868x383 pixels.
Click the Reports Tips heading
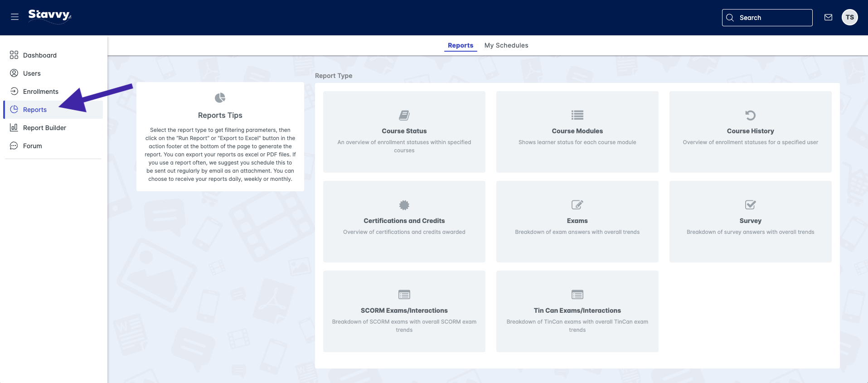click(220, 115)
